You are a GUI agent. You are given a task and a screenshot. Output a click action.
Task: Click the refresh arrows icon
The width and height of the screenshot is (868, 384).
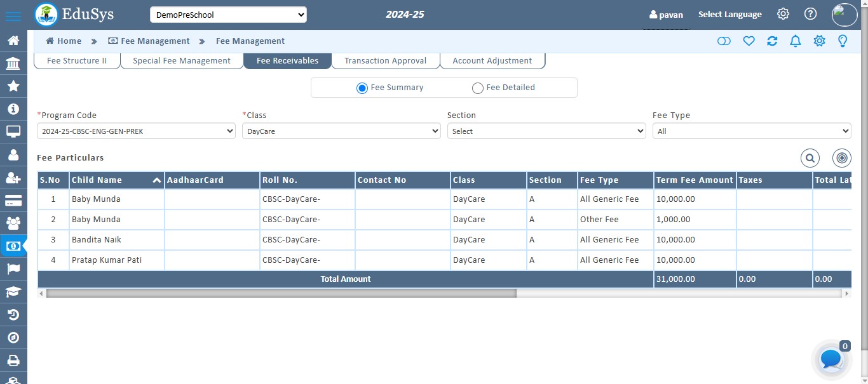point(772,41)
